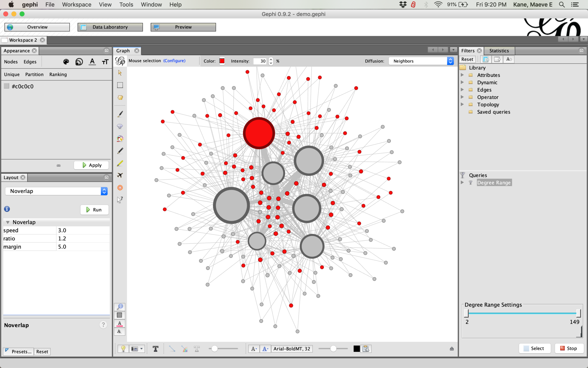Expand the Topology filter folder
588x368 pixels.
(x=462, y=104)
